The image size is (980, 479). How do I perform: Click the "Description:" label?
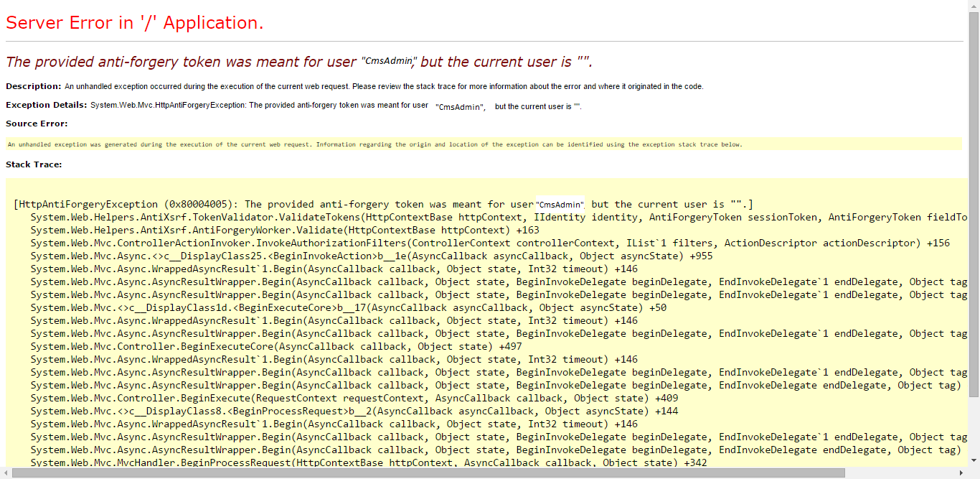pyautogui.click(x=33, y=86)
